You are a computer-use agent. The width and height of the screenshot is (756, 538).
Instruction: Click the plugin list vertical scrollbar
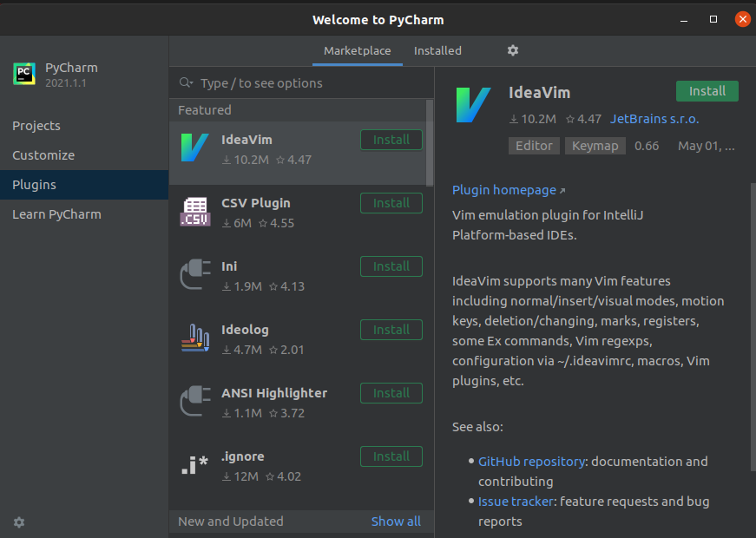coord(429,142)
